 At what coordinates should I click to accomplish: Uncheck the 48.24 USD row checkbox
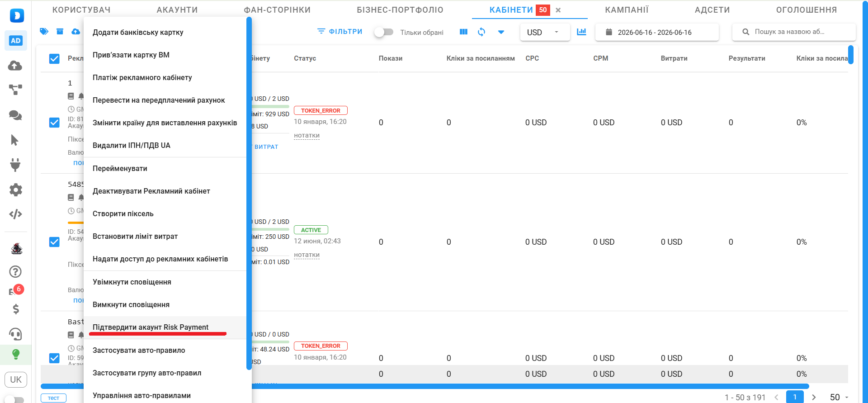54,358
